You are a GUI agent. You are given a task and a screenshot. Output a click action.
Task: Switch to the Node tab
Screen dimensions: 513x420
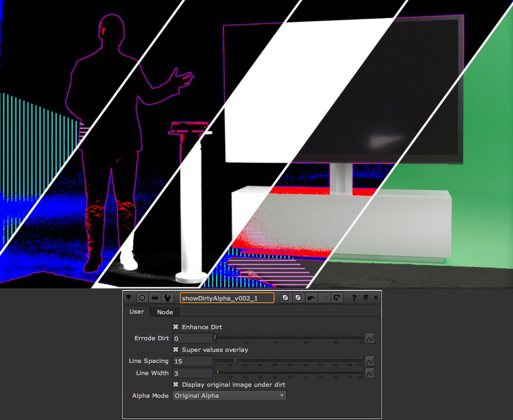(x=164, y=312)
